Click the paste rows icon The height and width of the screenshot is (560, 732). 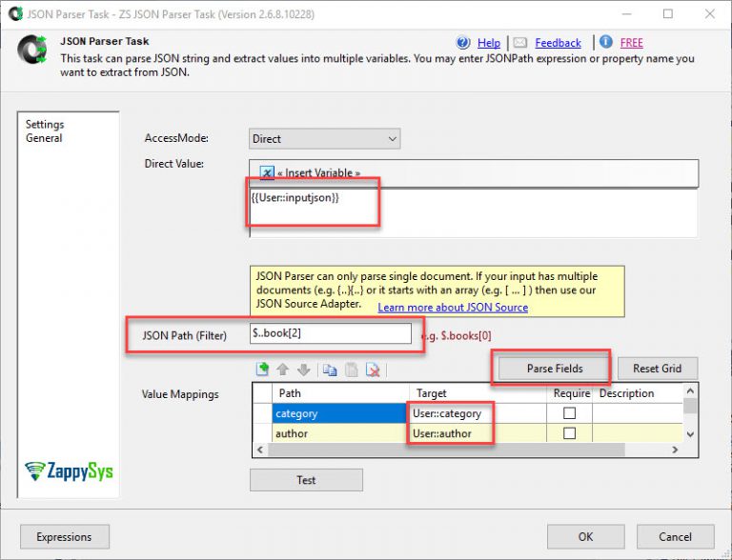click(x=352, y=370)
